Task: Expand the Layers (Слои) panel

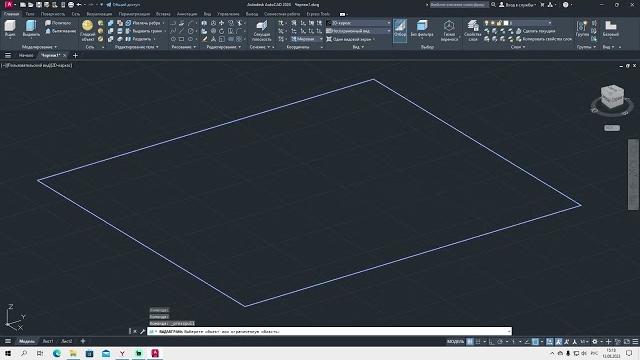Action: (x=518, y=47)
